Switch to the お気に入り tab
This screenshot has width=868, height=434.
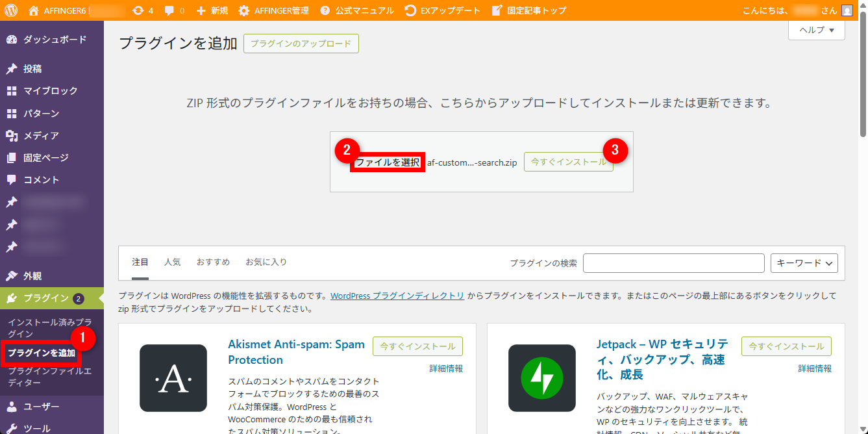[x=266, y=262]
